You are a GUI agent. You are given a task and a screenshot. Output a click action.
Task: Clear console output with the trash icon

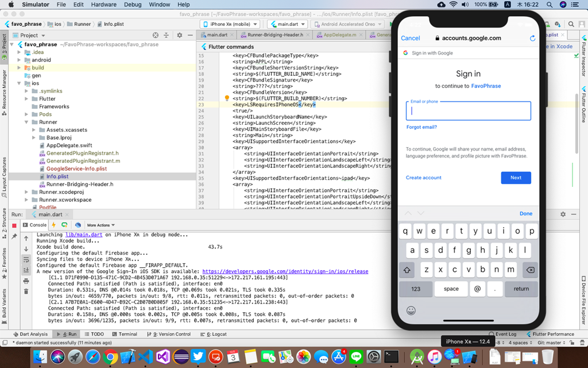(x=26, y=292)
